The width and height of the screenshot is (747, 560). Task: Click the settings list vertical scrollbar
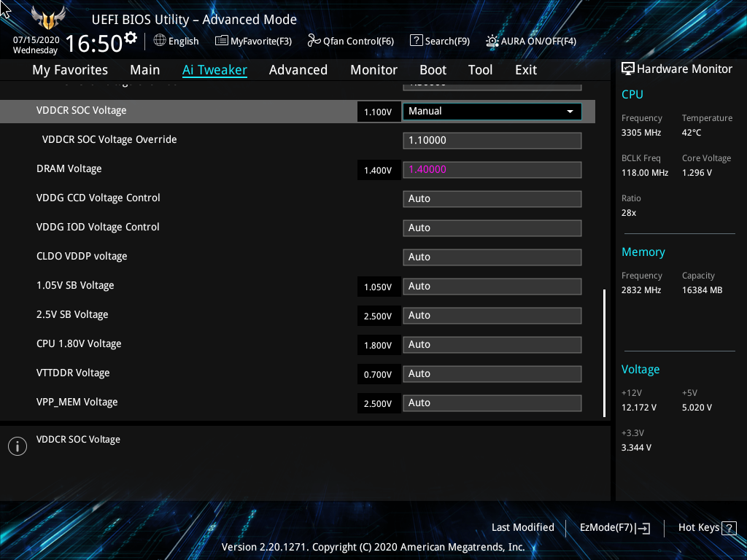[x=605, y=353]
